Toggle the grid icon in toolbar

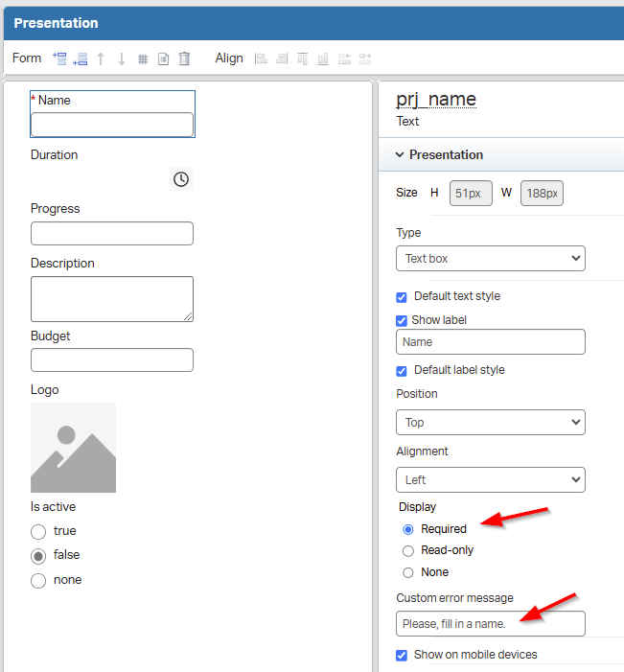[x=143, y=58]
